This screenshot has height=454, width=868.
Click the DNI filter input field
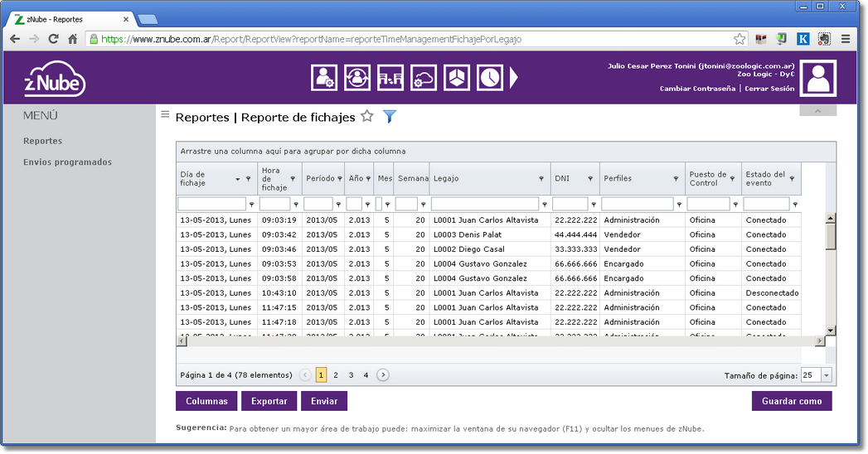click(570, 204)
